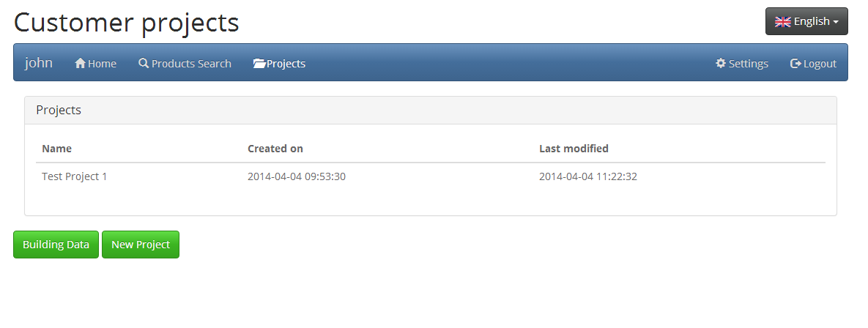Go to the Home menu item
The image size is (868, 328).
coord(95,63)
